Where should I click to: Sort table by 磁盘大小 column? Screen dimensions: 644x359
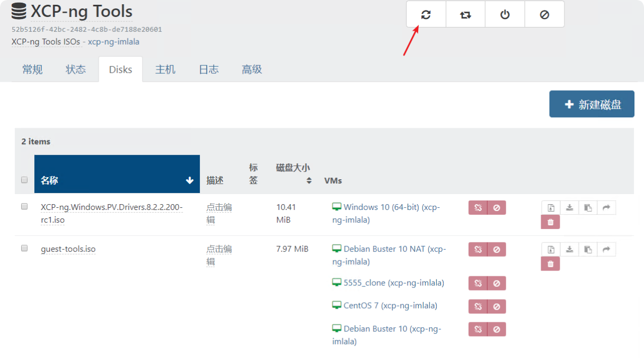coord(294,174)
